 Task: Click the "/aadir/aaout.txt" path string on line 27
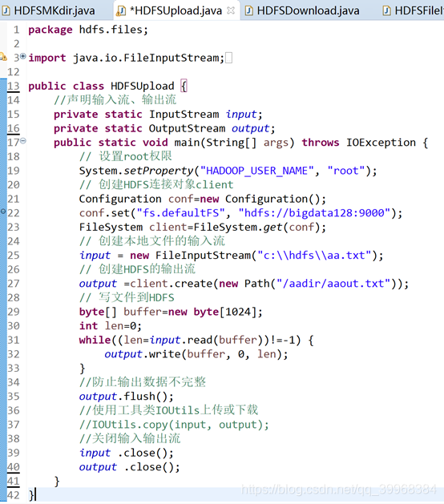click(333, 284)
